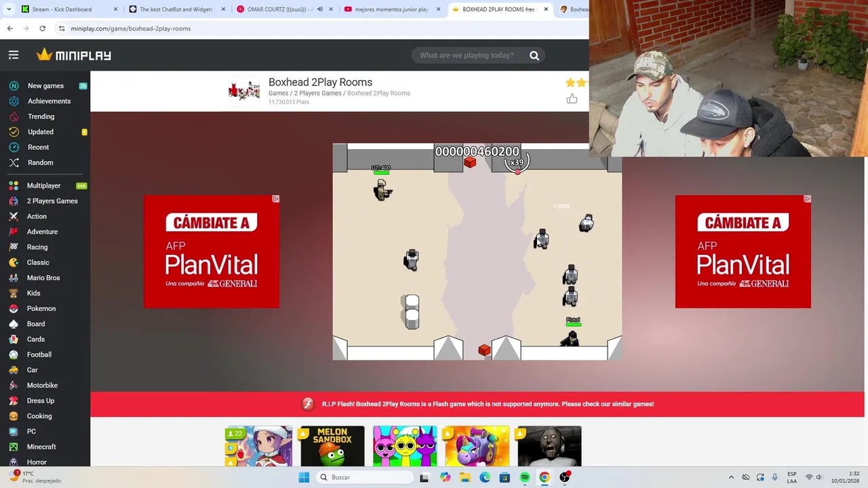Show hidden system tray icons

[x=730, y=477]
